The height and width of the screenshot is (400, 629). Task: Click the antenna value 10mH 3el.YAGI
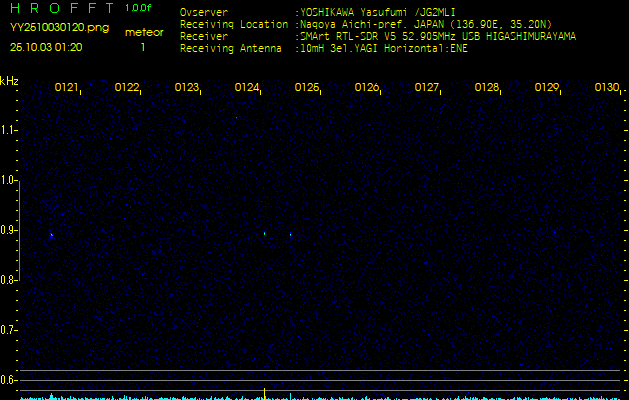pos(339,49)
